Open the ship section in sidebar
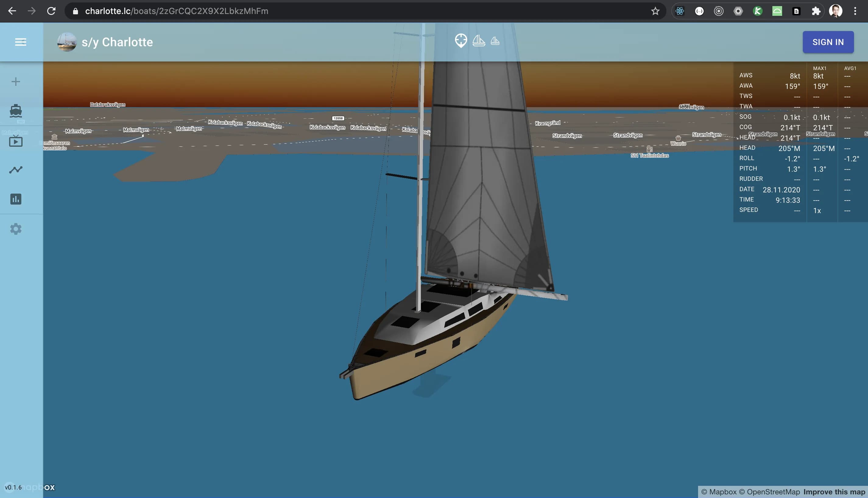Image resolution: width=868 pixels, height=498 pixels. point(16,111)
